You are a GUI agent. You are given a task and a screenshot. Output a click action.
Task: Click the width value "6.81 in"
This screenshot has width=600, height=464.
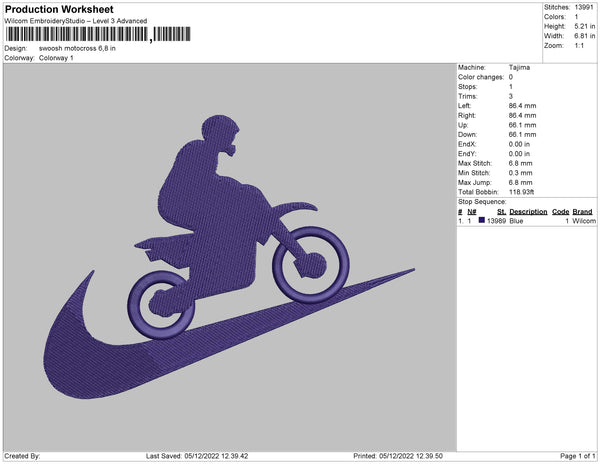(585, 36)
